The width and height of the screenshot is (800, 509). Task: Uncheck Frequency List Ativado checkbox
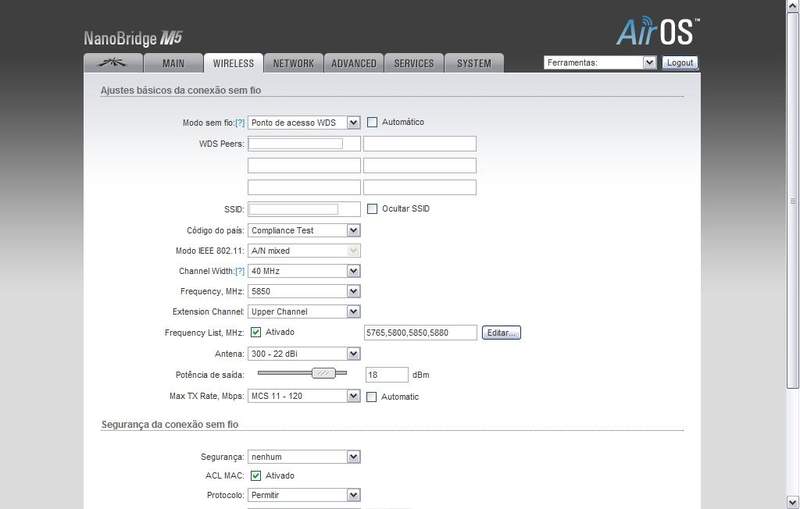tap(256, 333)
